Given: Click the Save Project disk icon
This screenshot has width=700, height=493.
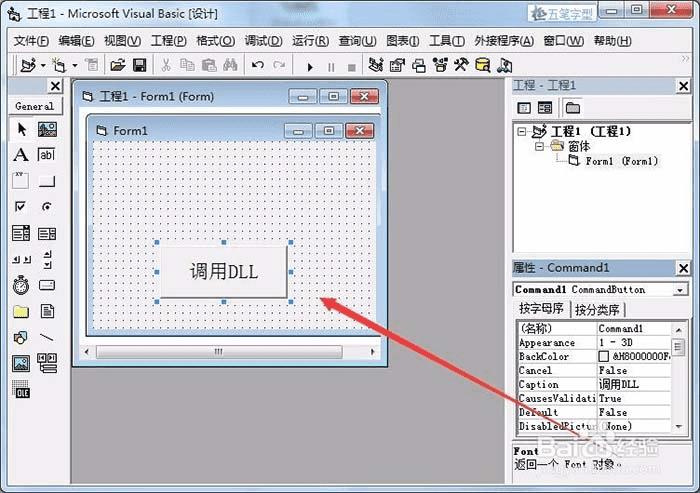Looking at the screenshot, I should 140,66.
